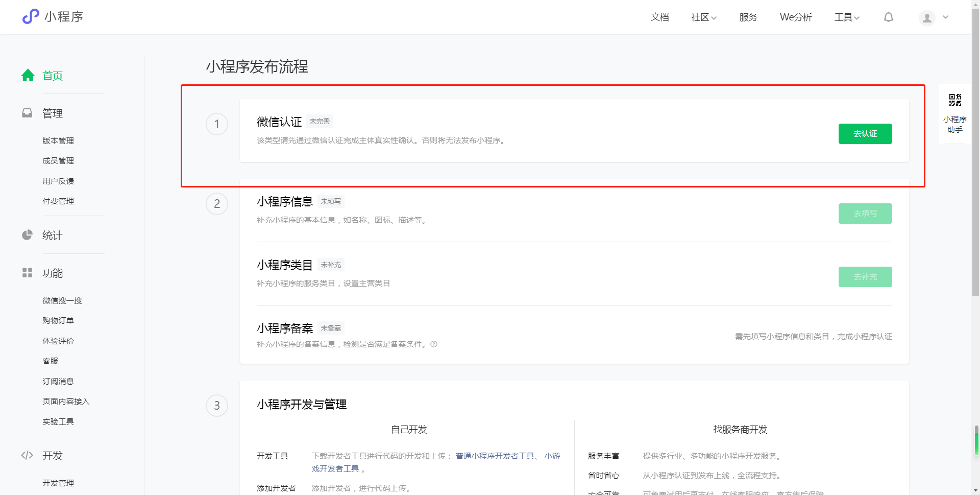This screenshot has width=980, height=495.
Task: Open the We分析 top menu item
Action: click(795, 17)
